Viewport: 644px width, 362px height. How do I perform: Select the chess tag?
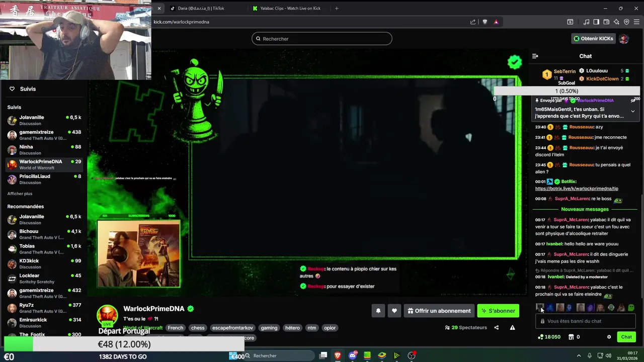[198, 328]
